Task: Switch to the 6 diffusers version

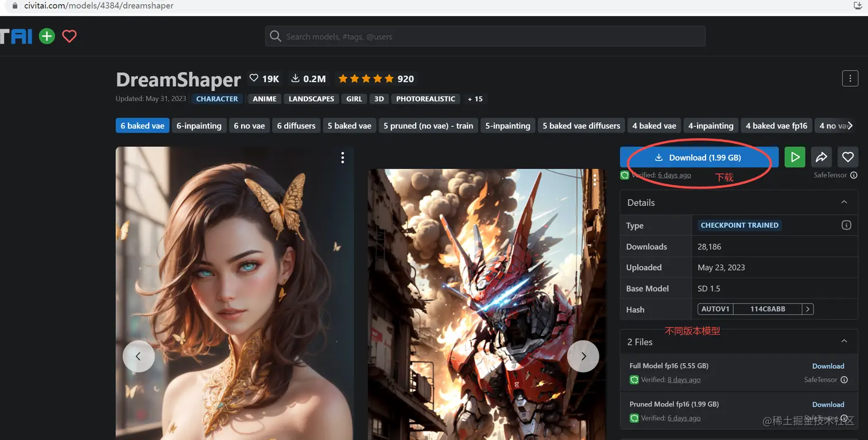Action: click(x=296, y=126)
